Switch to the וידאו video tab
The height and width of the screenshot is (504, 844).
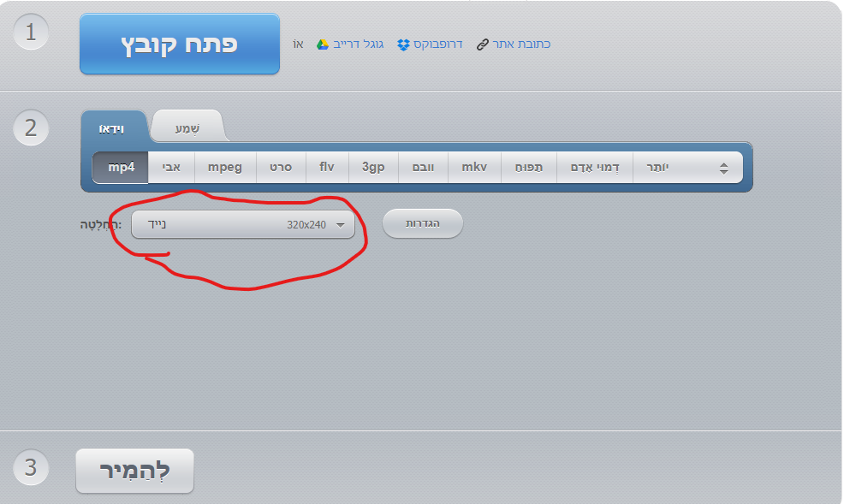pos(112,129)
